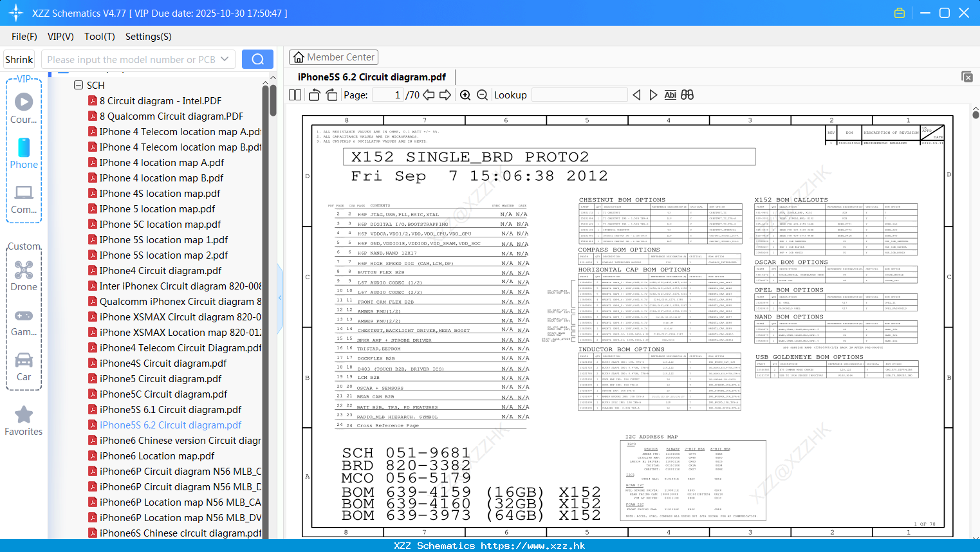The image size is (980, 552).
Task: Click the Member Center home icon
Action: pyautogui.click(x=299, y=57)
